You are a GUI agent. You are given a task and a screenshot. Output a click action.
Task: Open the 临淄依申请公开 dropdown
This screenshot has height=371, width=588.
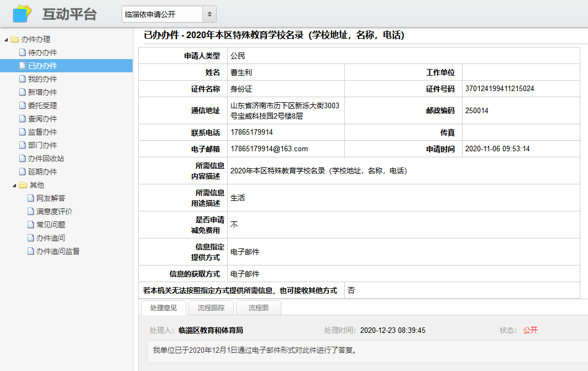tap(169, 14)
